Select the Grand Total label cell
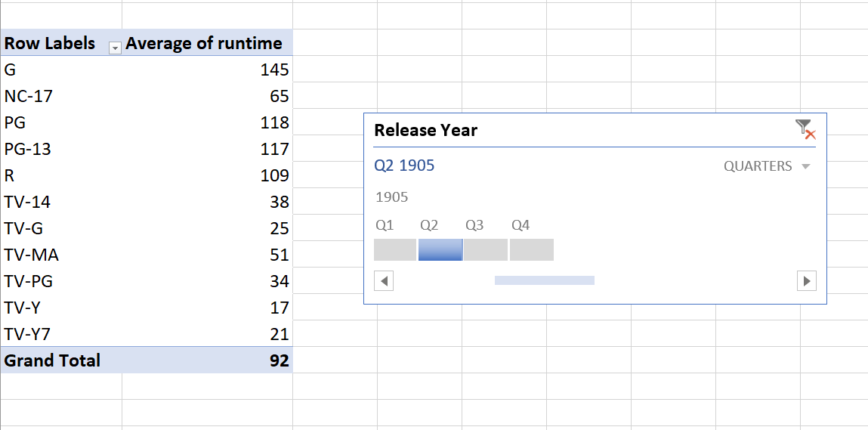 pyautogui.click(x=61, y=360)
